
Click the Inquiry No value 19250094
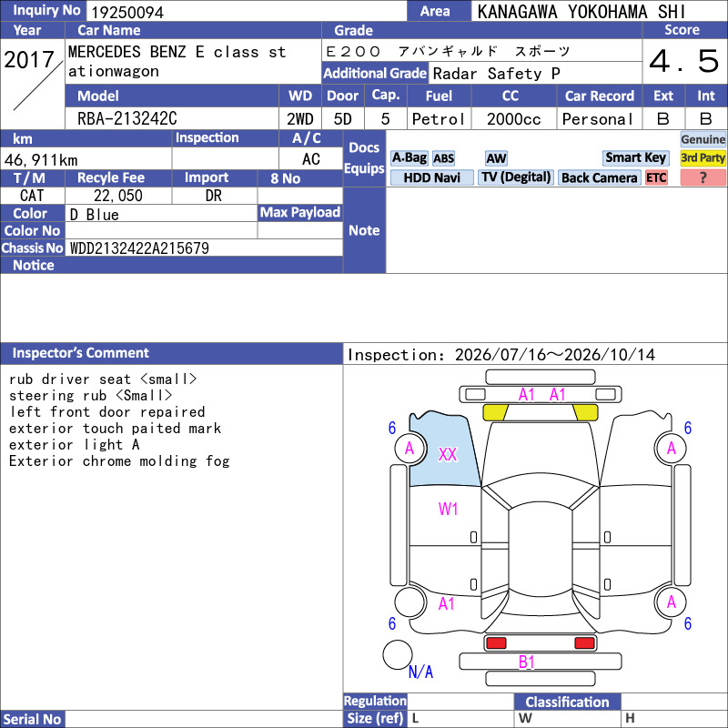click(127, 13)
